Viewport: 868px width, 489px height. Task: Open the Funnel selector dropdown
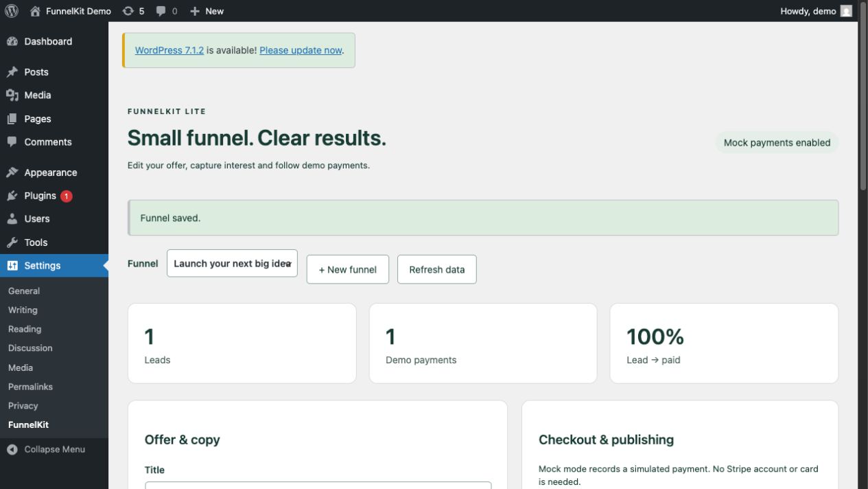tap(232, 263)
